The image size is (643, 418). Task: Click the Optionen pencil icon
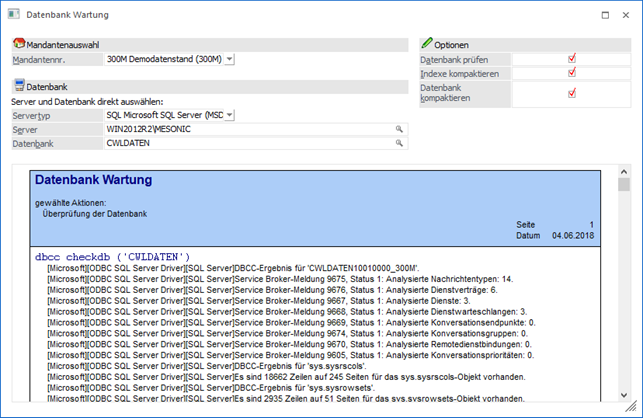[427, 44]
